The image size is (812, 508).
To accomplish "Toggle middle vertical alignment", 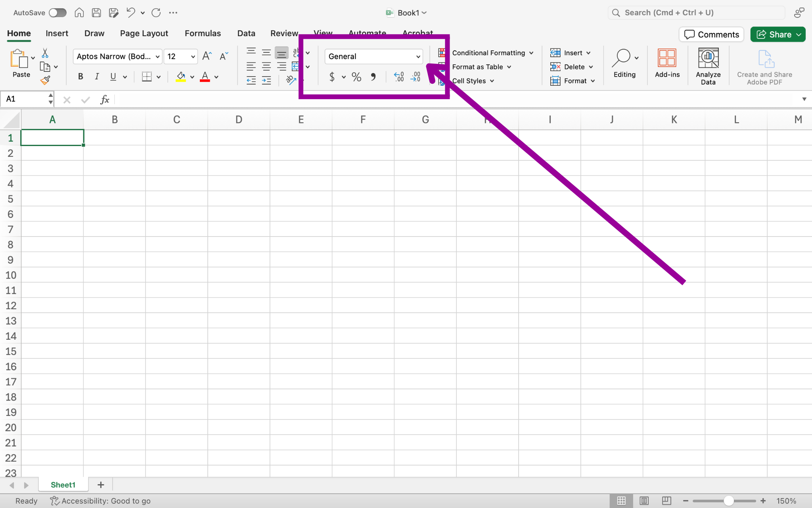I will point(266,52).
